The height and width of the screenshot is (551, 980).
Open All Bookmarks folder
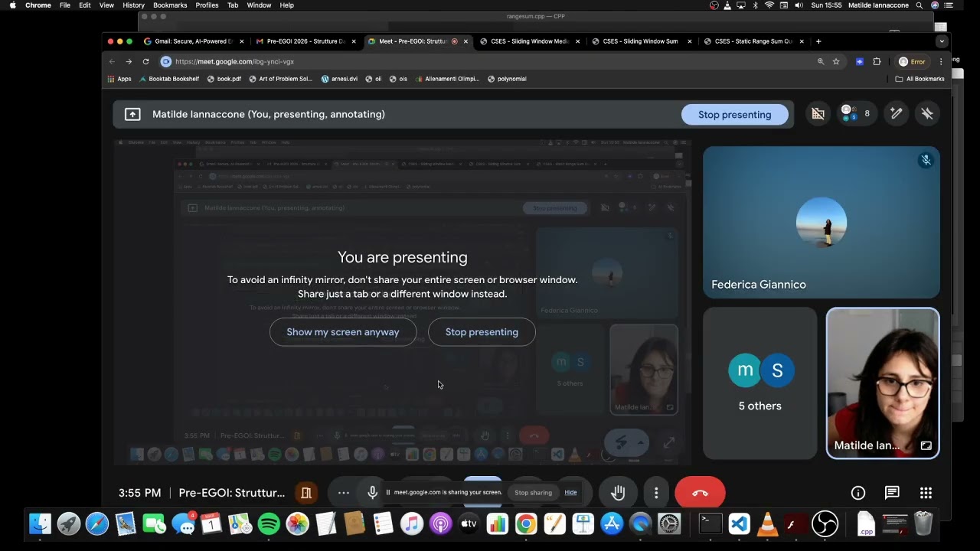pyautogui.click(x=920, y=79)
